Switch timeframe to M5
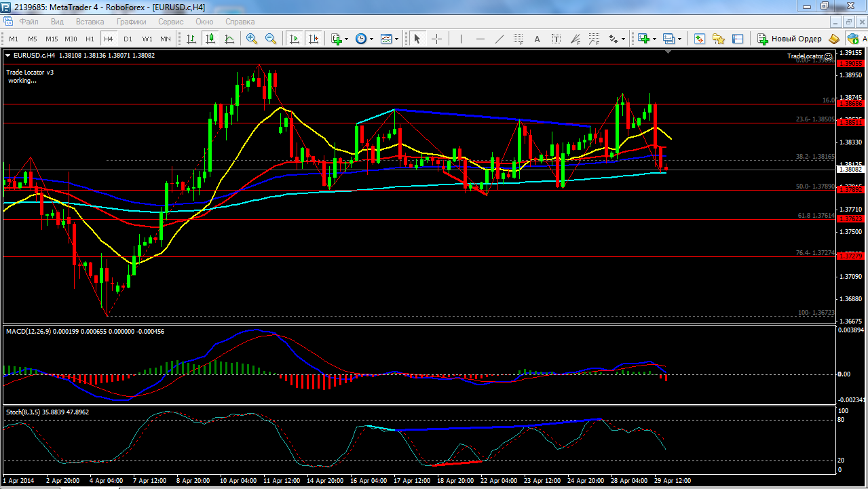 pyautogui.click(x=33, y=39)
